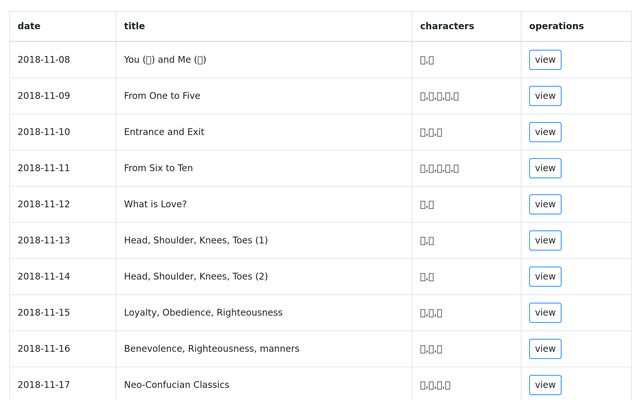Open view for From One to Five
Viewport: 640px width, 400px height.
545,96
